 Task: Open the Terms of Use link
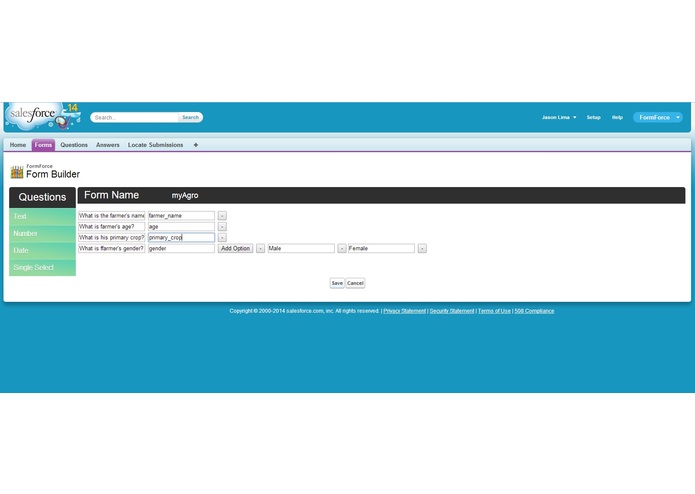(x=494, y=311)
